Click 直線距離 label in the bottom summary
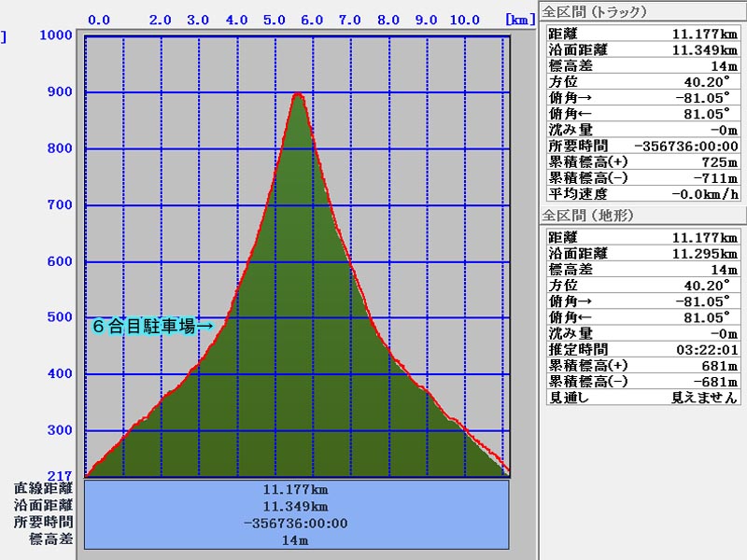 [43, 488]
